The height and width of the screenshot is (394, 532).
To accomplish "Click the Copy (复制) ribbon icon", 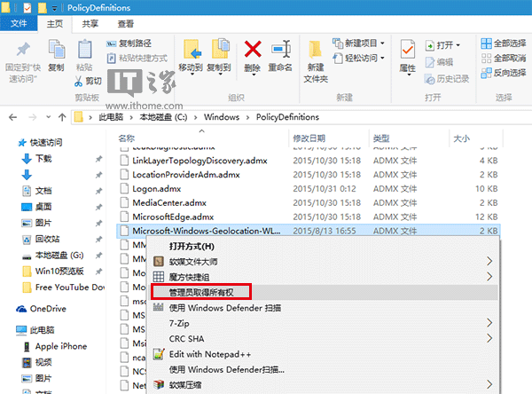I will (x=56, y=53).
